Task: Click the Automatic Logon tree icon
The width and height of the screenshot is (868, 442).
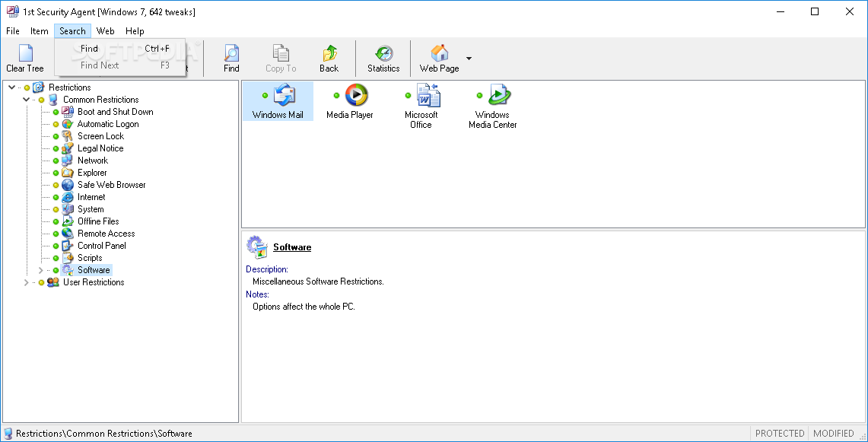Action: click(x=68, y=124)
